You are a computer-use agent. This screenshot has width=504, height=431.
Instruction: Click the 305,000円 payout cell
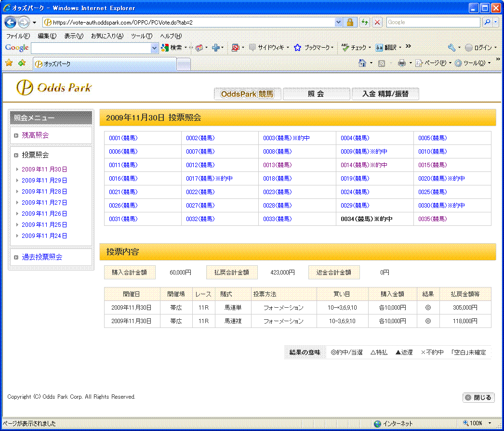pyautogui.click(x=465, y=307)
